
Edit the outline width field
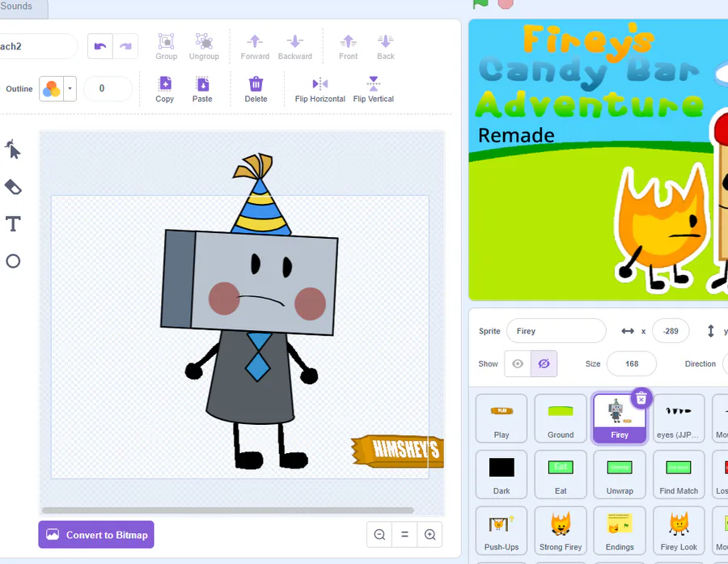pyautogui.click(x=108, y=89)
